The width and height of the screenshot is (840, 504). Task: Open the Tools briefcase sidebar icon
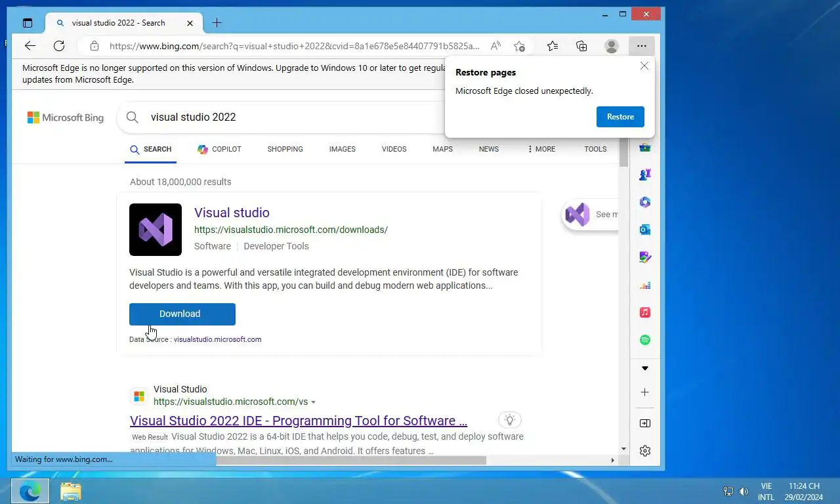point(645,147)
